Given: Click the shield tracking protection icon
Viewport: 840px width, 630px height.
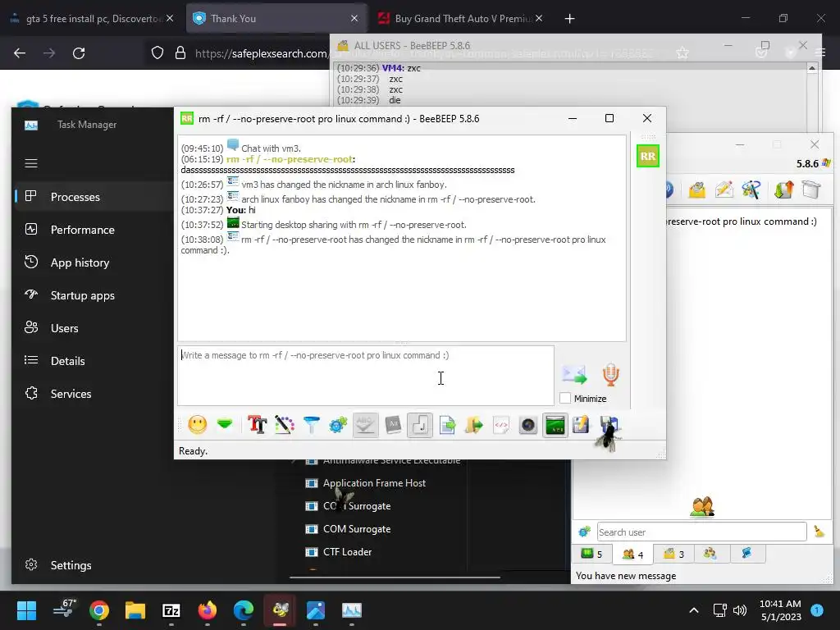Looking at the screenshot, I should 157,53.
